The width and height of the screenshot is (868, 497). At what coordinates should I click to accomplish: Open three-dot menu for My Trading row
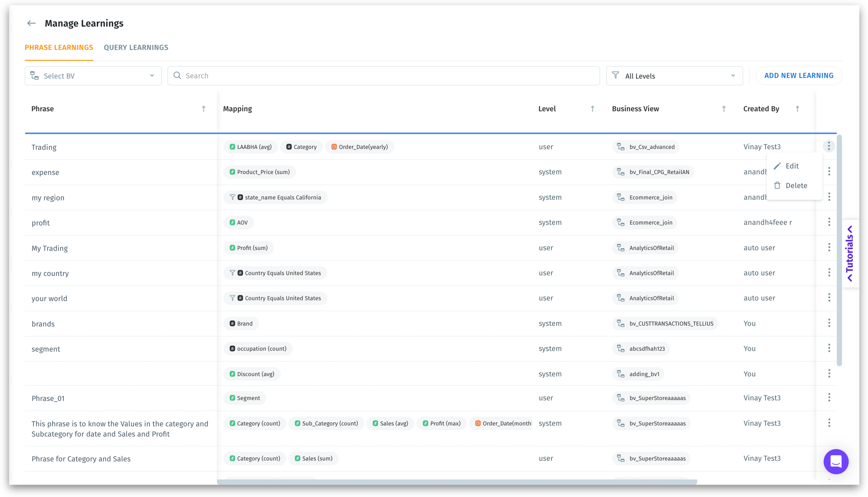tap(829, 247)
